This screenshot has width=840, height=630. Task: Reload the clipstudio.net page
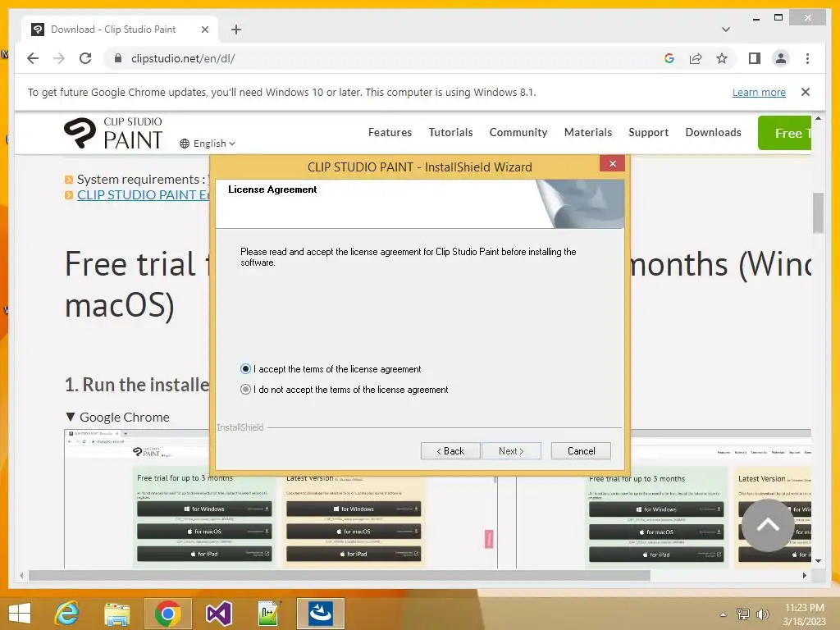(x=85, y=58)
